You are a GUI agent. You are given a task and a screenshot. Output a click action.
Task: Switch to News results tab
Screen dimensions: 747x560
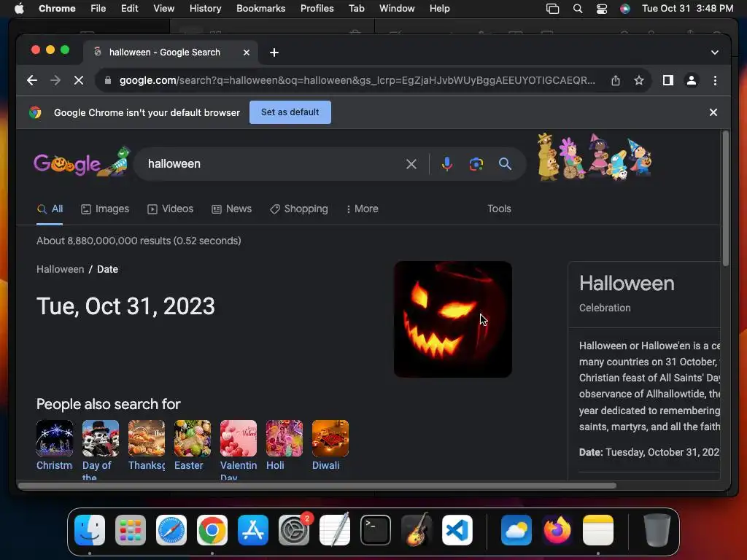point(231,209)
